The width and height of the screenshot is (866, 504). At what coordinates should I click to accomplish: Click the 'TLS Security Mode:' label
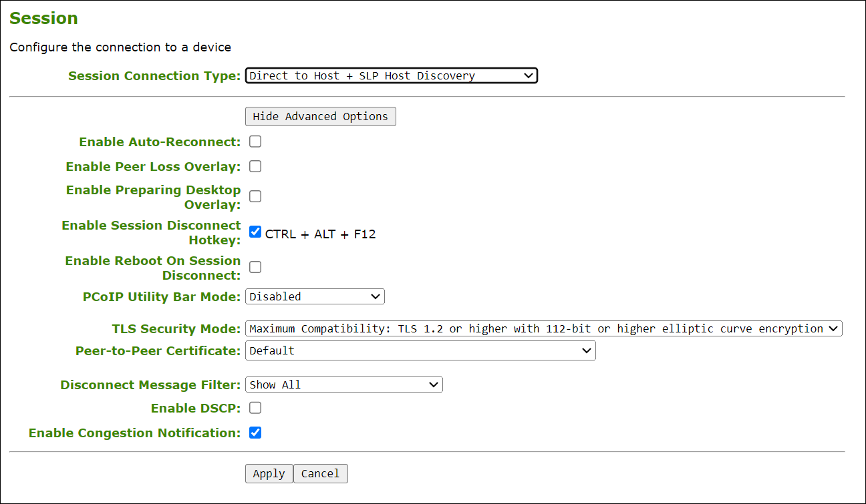tap(176, 328)
